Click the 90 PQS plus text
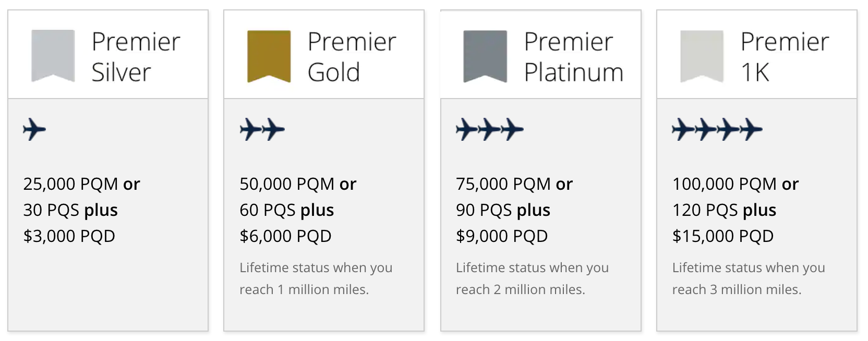The width and height of the screenshot is (868, 341). 503,210
